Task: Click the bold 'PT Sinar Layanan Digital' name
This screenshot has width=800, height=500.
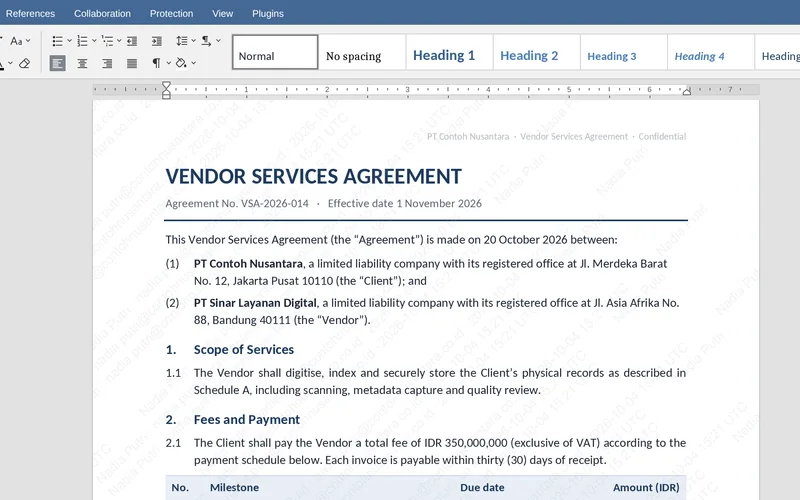Action: click(x=255, y=303)
